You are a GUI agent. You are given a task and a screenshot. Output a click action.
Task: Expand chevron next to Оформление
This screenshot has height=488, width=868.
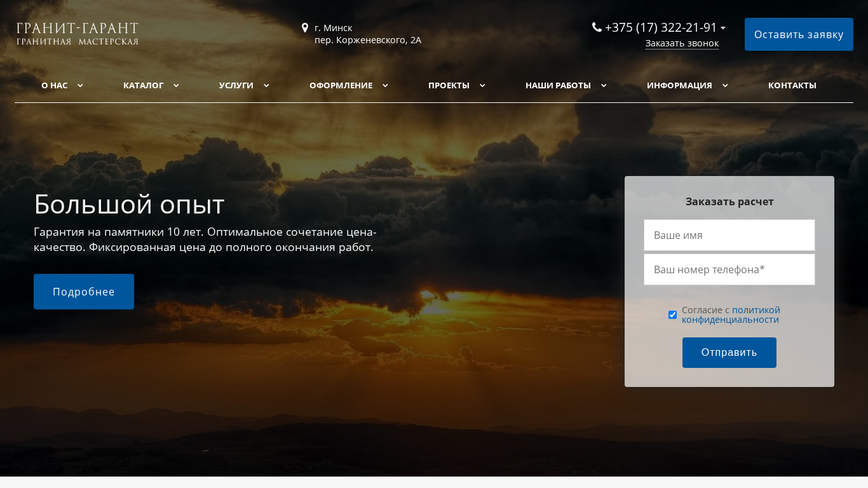pyautogui.click(x=385, y=86)
